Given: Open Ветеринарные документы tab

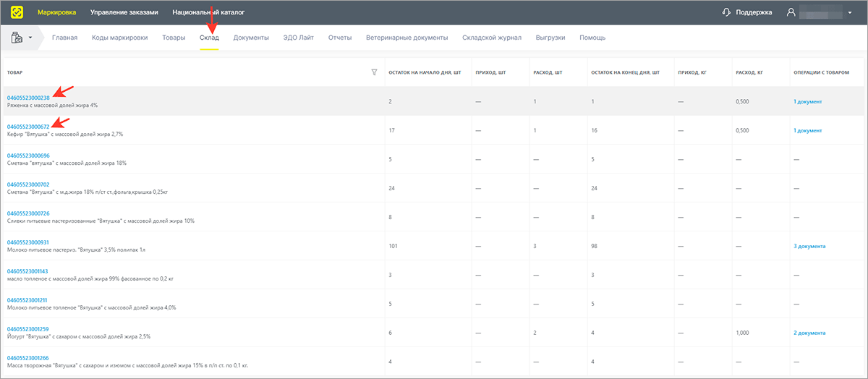Looking at the screenshot, I should (407, 38).
